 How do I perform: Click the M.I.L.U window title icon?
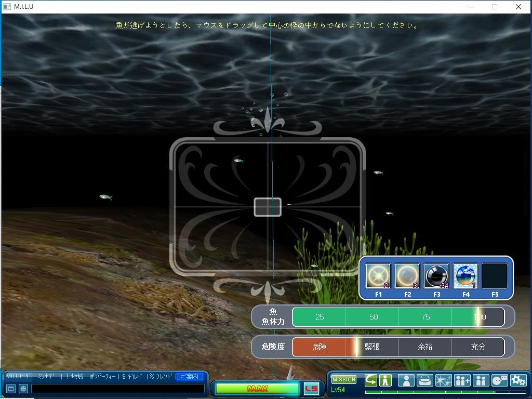(x=6, y=6)
